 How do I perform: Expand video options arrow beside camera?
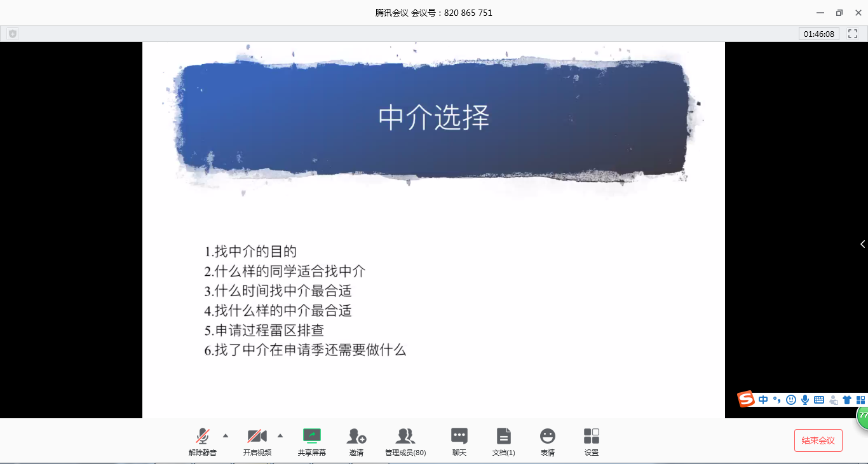280,435
